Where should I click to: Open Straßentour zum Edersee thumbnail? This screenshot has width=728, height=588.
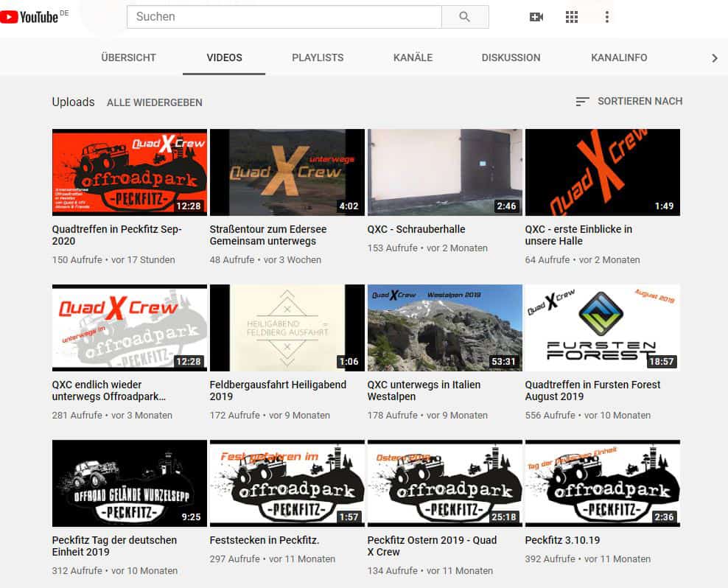[x=287, y=172]
